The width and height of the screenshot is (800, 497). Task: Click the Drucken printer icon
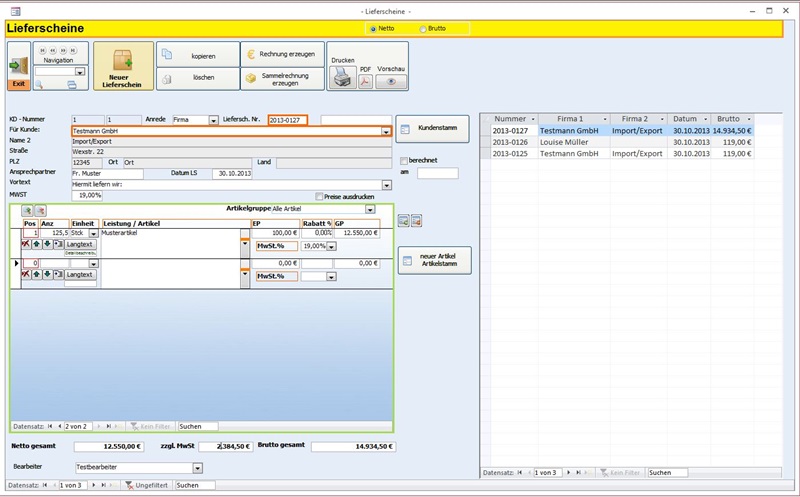[342, 78]
